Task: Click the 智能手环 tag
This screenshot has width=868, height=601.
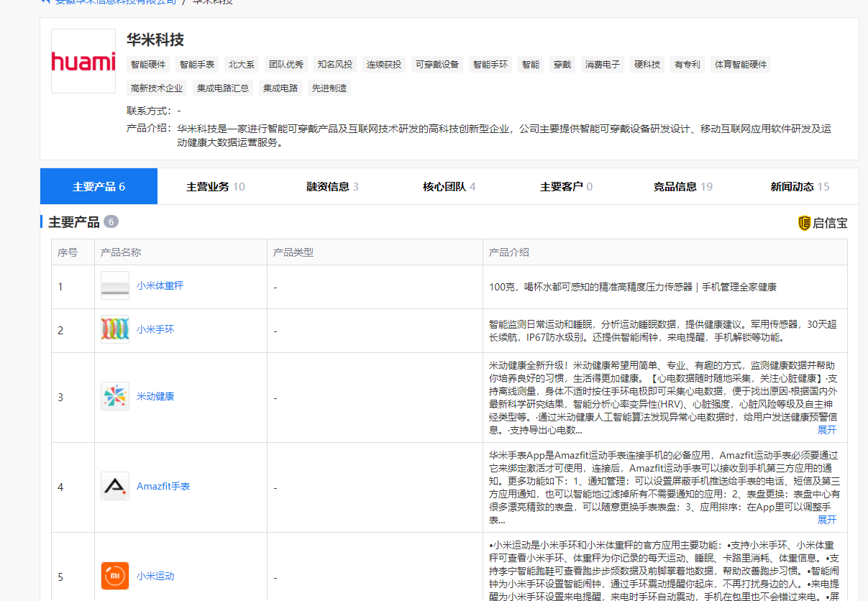Action: click(x=490, y=64)
